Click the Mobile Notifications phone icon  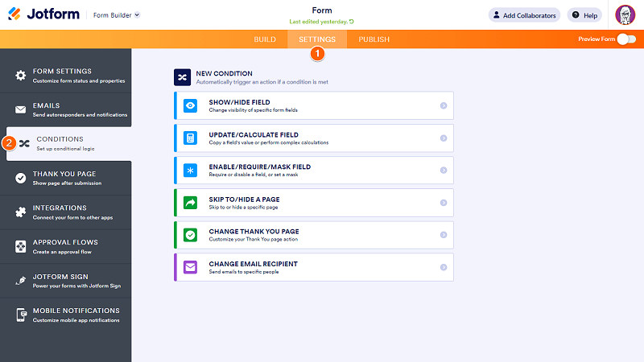[x=21, y=315]
